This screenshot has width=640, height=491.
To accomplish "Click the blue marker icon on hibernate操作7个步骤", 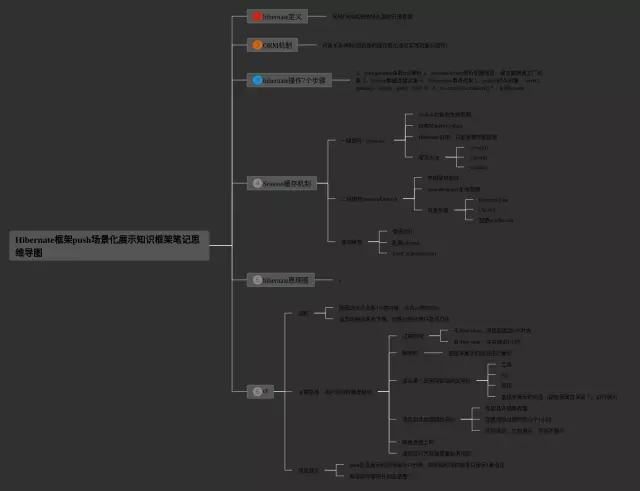I will (x=257, y=80).
